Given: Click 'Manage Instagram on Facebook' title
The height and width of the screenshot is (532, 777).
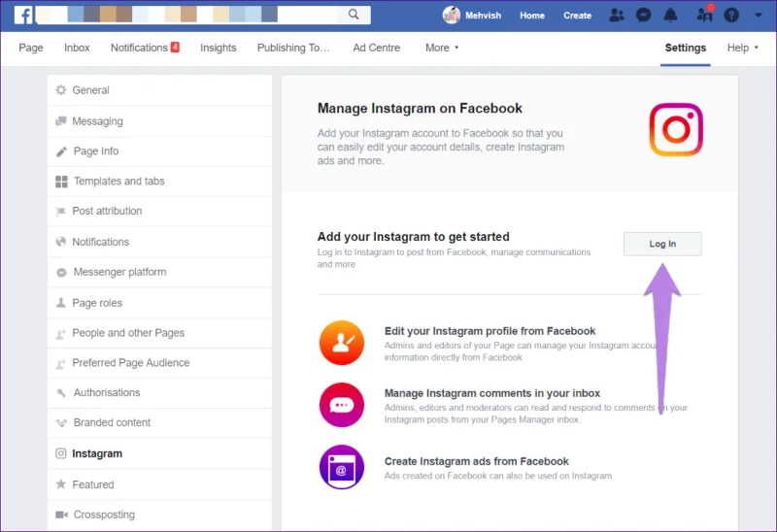Looking at the screenshot, I should point(420,108).
